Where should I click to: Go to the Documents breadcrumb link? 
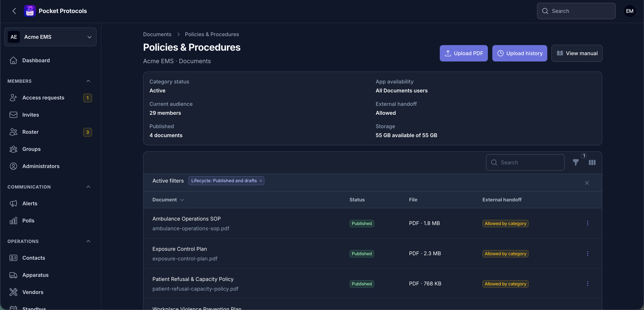coord(157,34)
